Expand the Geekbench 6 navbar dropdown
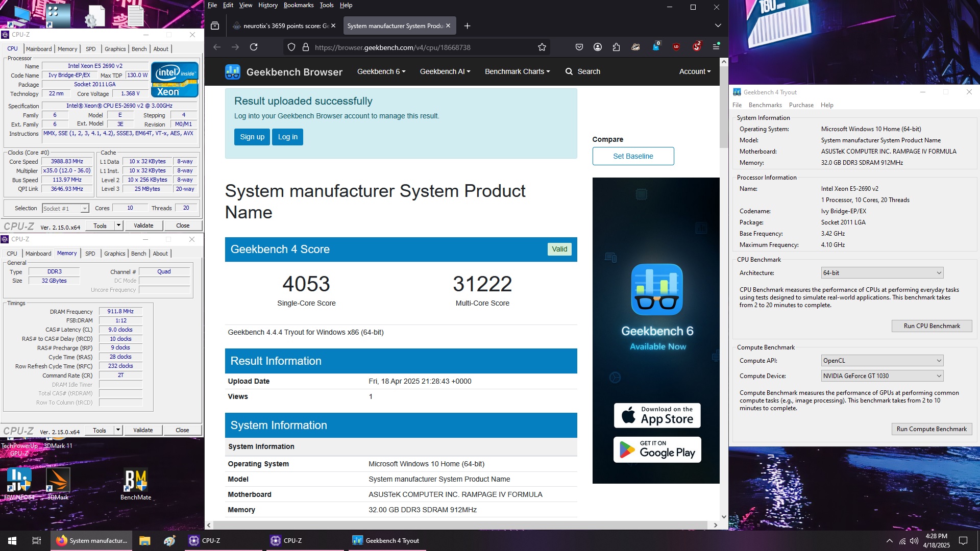The image size is (980, 551). pyautogui.click(x=381, y=71)
